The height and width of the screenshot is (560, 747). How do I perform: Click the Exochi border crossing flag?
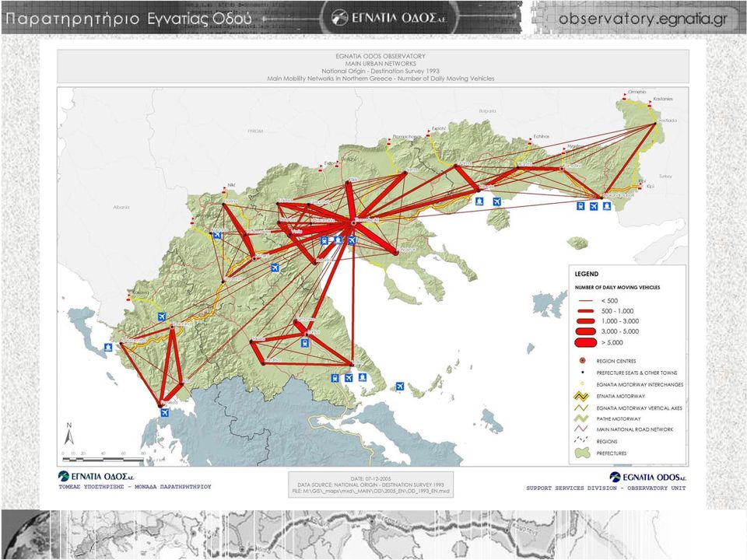coord(428,134)
